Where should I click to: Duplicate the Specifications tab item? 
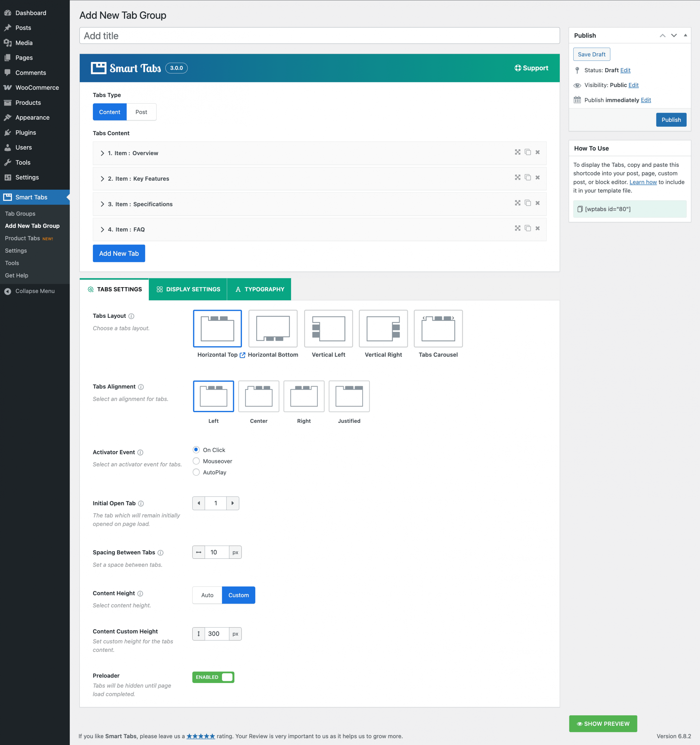click(x=528, y=203)
